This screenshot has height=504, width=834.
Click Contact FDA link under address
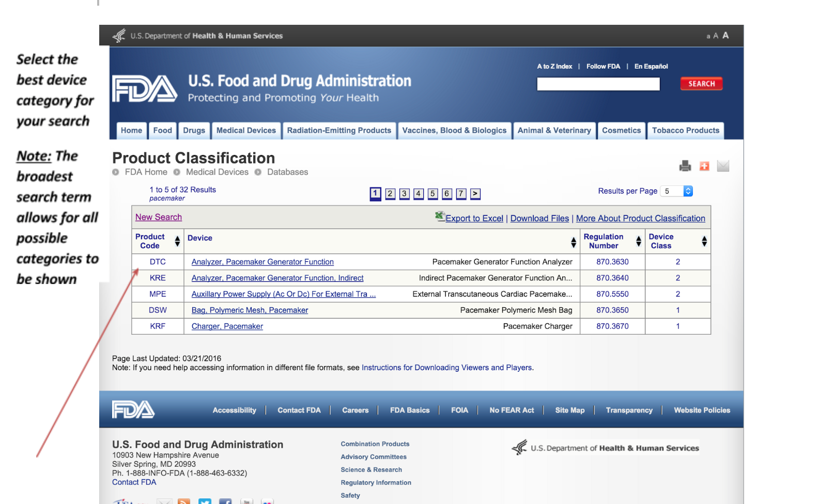(134, 482)
